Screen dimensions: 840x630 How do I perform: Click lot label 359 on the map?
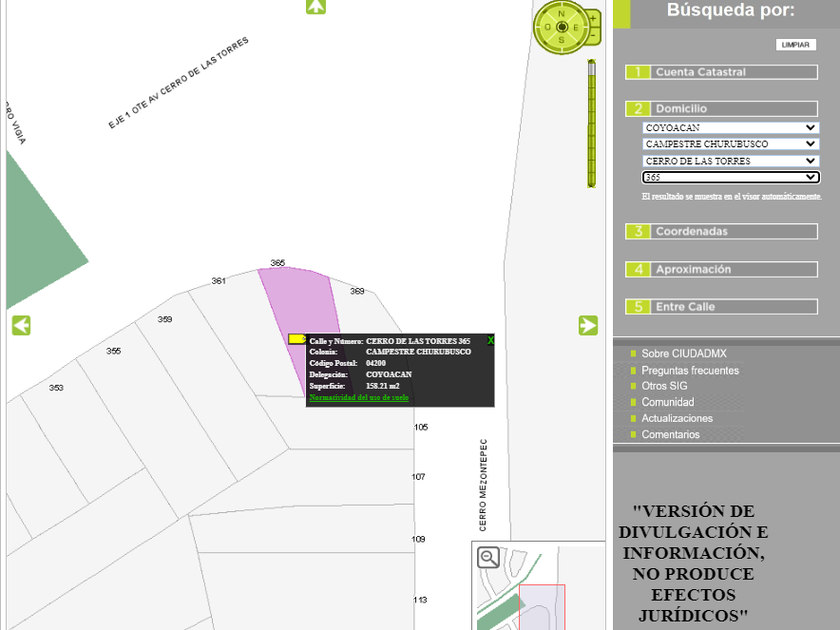[164, 319]
